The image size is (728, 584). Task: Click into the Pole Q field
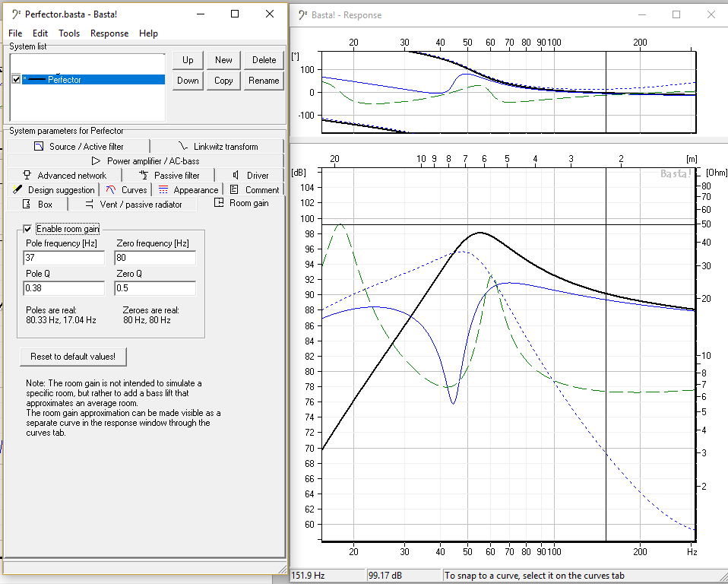[x=64, y=288]
